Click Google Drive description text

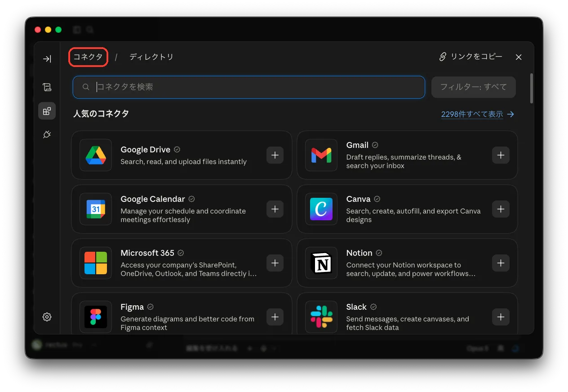[x=183, y=162]
